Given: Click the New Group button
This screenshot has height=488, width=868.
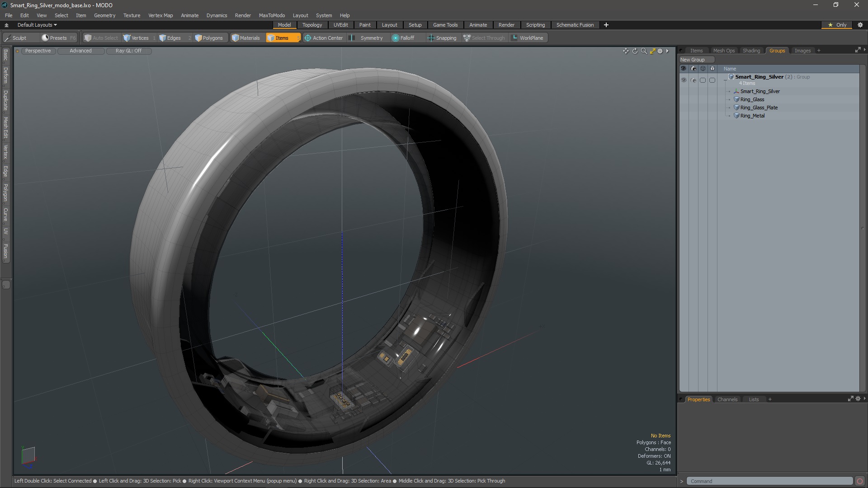Looking at the screenshot, I should (696, 60).
